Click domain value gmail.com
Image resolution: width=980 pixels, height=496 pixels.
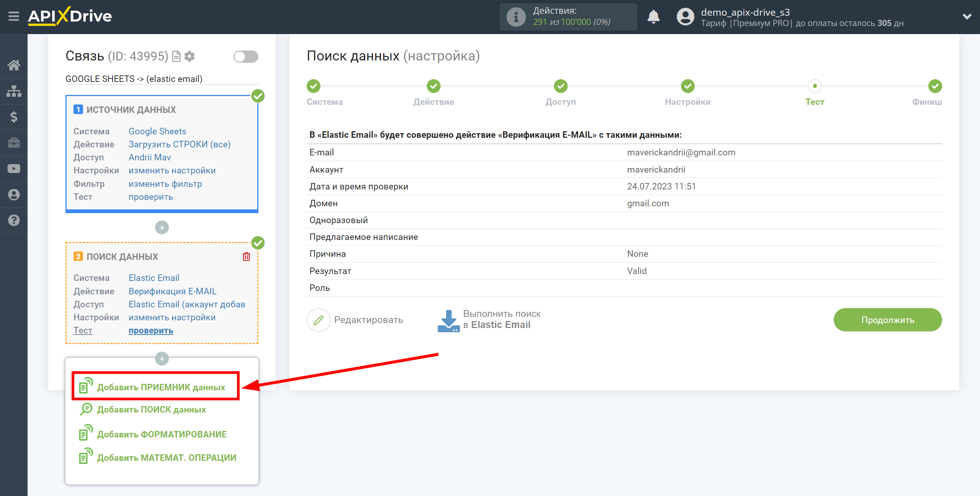pos(648,203)
